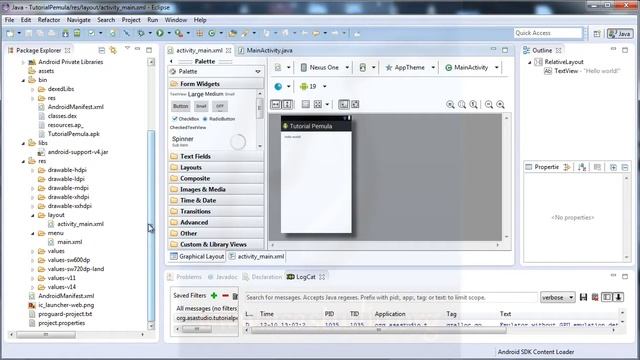Image resolution: width=640 pixels, height=360 pixels.
Task: Toggle margin mode button in layout toolbar
Action: [x=305, y=104]
